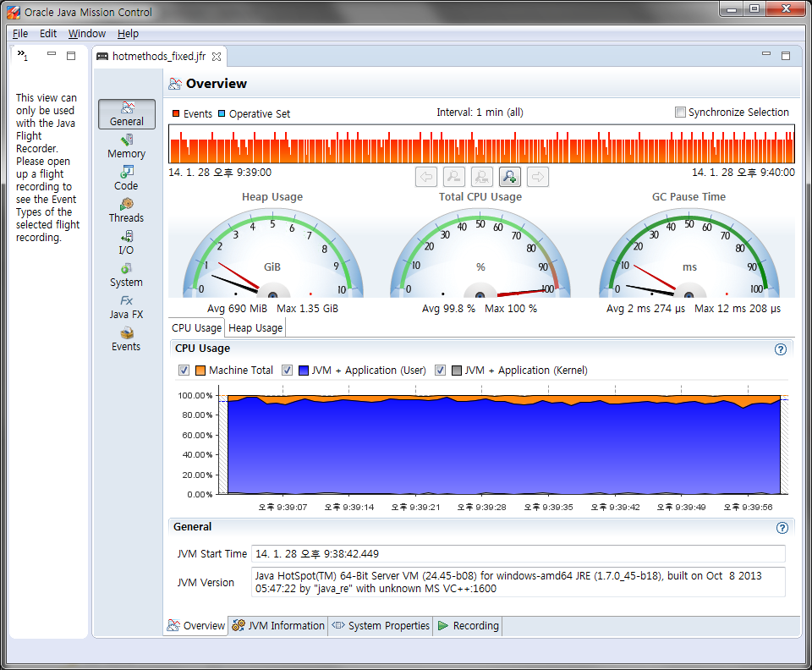This screenshot has width=812, height=670.
Task: Click the 'Avg 2 ms 274 µs' value
Action: point(645,309)
